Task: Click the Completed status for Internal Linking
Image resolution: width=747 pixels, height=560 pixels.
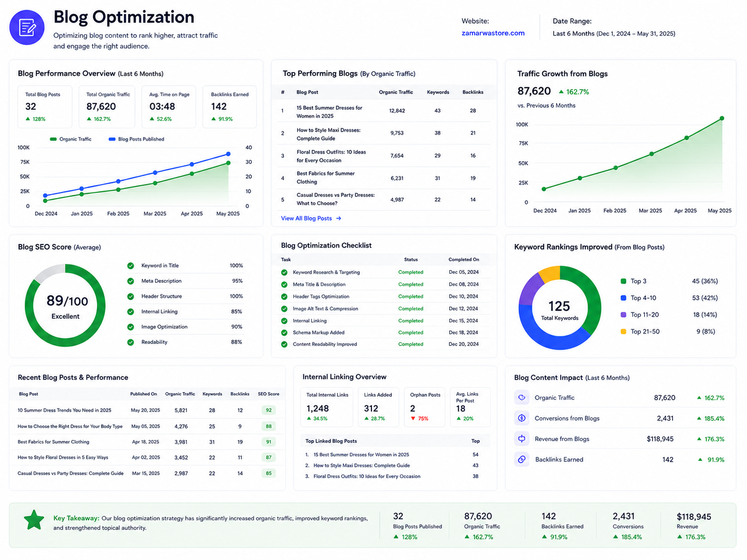Action: [x=411, y=321]
